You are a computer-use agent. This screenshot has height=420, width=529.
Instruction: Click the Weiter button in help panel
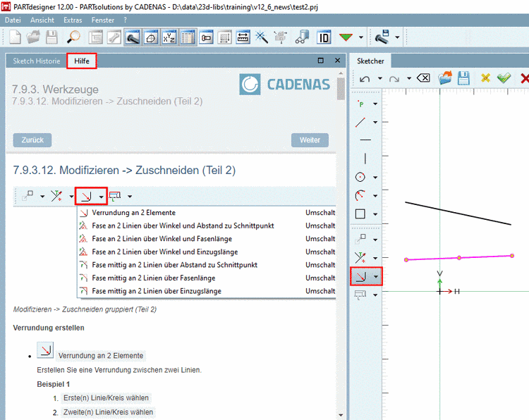(x=310, y=140)
